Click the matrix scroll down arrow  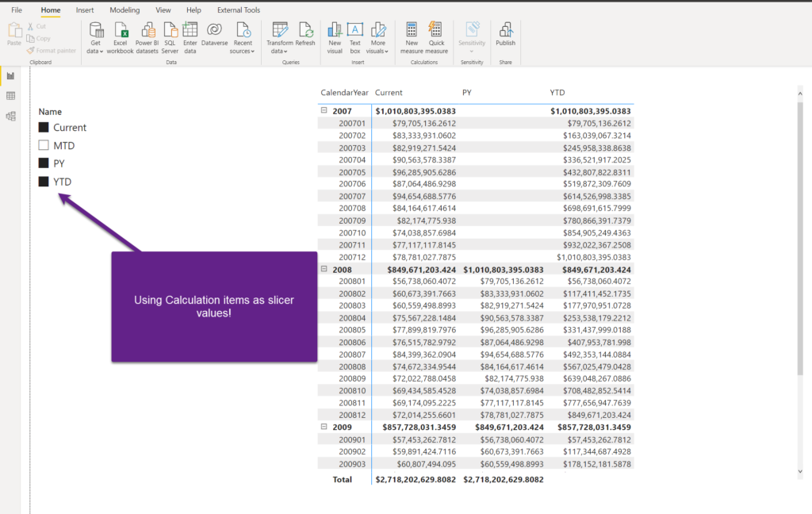[x=800, y=471]
